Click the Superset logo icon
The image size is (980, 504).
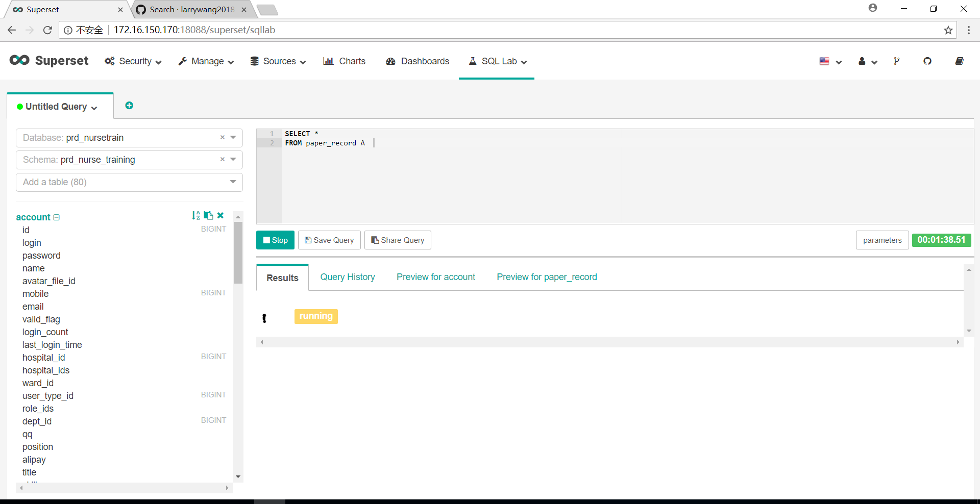19,60
